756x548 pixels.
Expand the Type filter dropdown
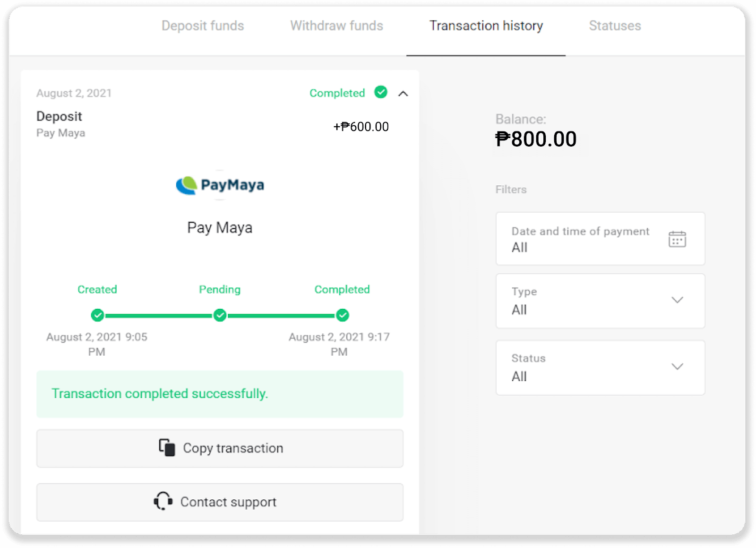coord(600,301)
